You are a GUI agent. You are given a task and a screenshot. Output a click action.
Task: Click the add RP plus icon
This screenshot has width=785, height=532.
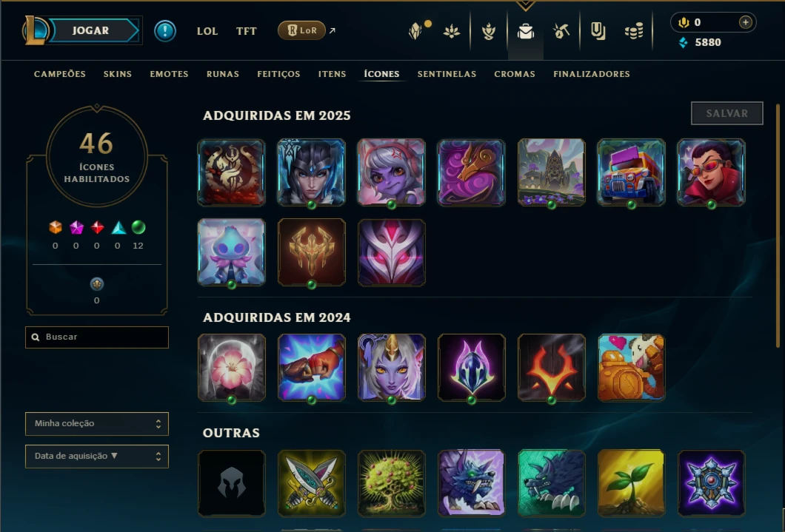point(746,22)
